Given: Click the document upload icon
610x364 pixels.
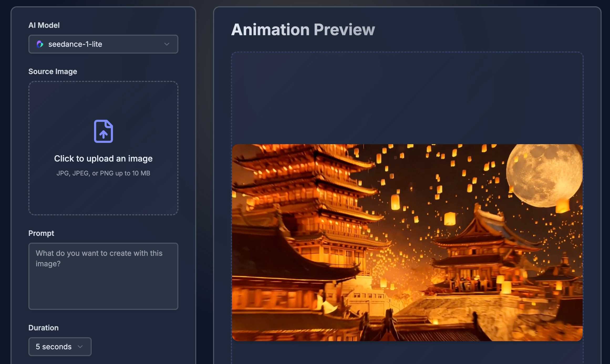Looking at the screenshot, I should (x=103, y=131).
